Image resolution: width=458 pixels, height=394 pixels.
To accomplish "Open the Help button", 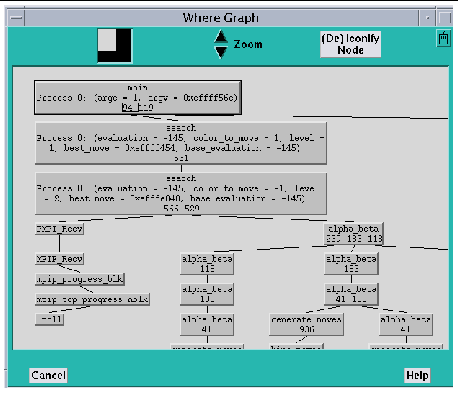I will tap(417, 375).
